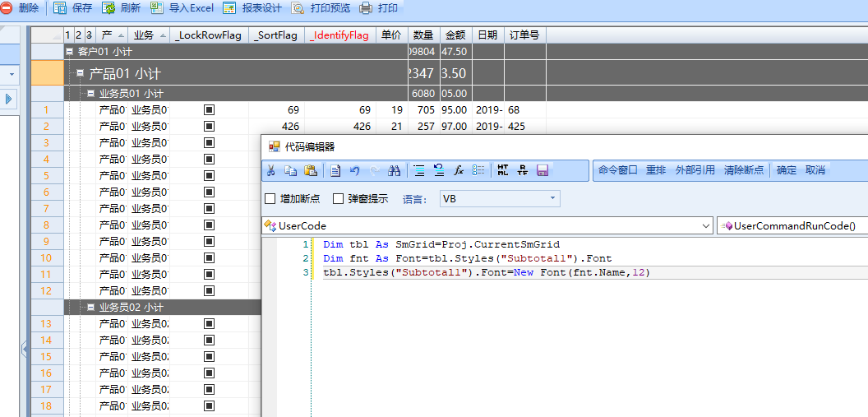
Task: Click the 导入Excel import icon
Action: point(157,7)
